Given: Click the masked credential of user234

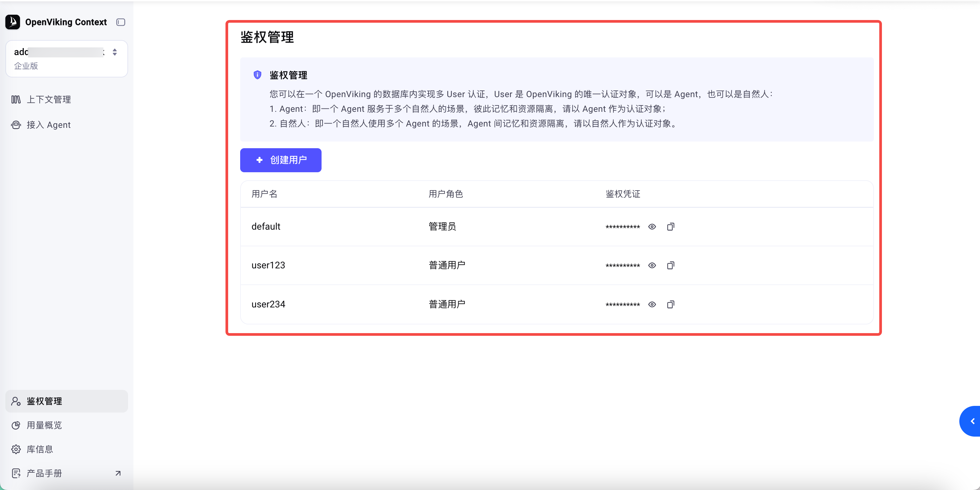Looking at the screenshot, I should (x=623, y=305).
